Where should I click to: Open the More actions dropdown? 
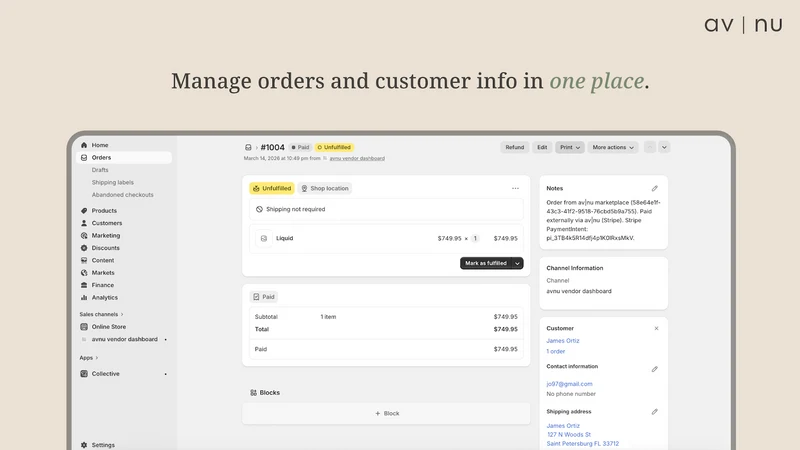tap(613, 147)
